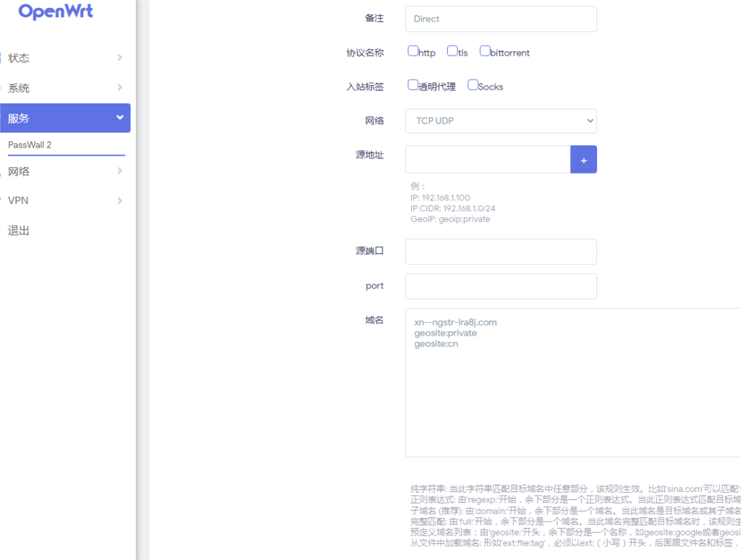741x560 pixels.
Task: Open the TCP UDP network dropdown
Action: [501, 121]
